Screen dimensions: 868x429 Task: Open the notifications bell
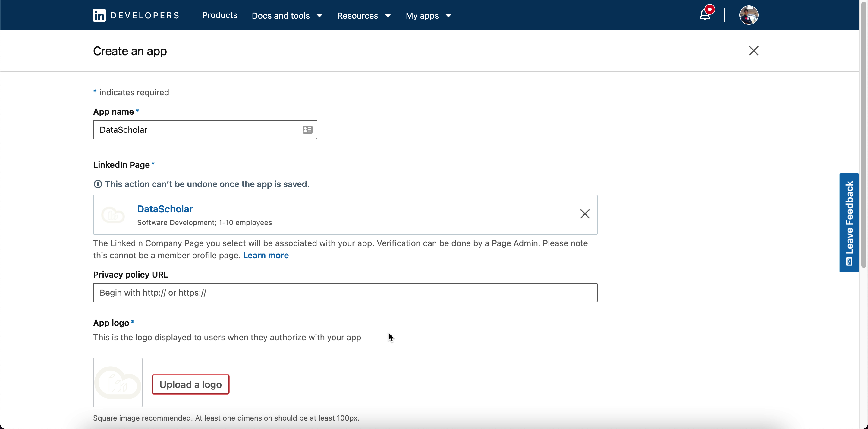click(x=705, y=15)
